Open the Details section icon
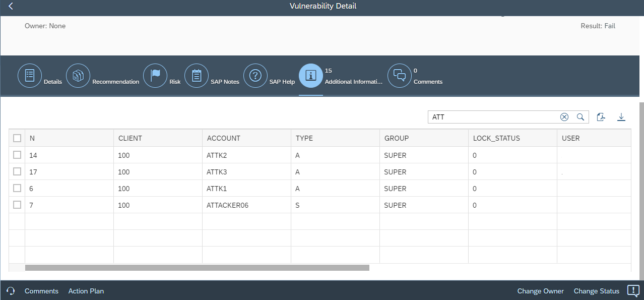The image size is (644, 300). [x=30, y=76]
